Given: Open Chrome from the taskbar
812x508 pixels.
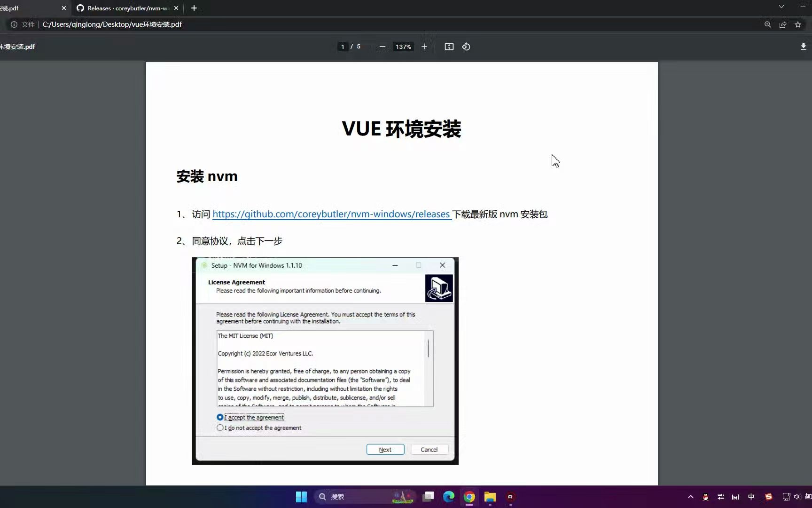Looking at the screenshot, I should coord(469,497).
